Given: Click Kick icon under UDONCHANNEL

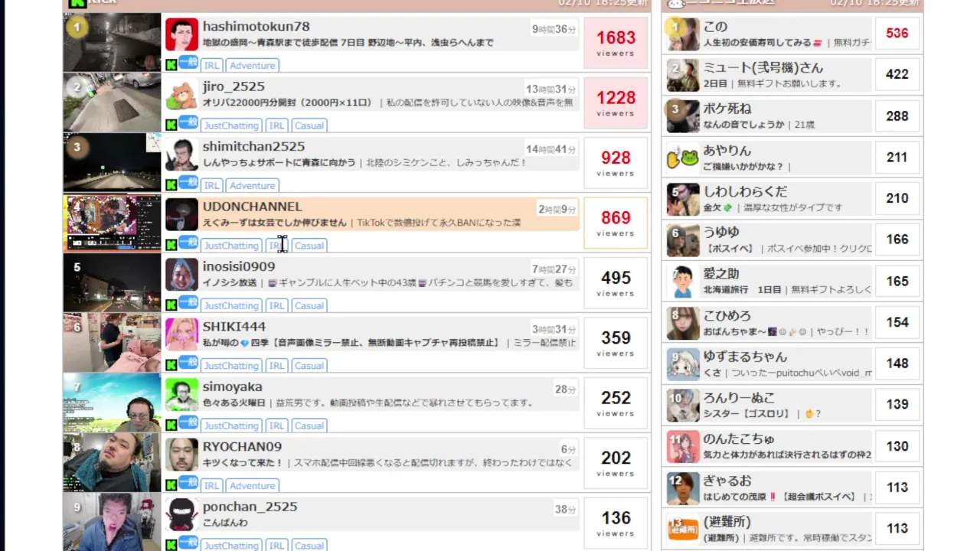Looking at the screenshot, I should [x=171, y=245].
